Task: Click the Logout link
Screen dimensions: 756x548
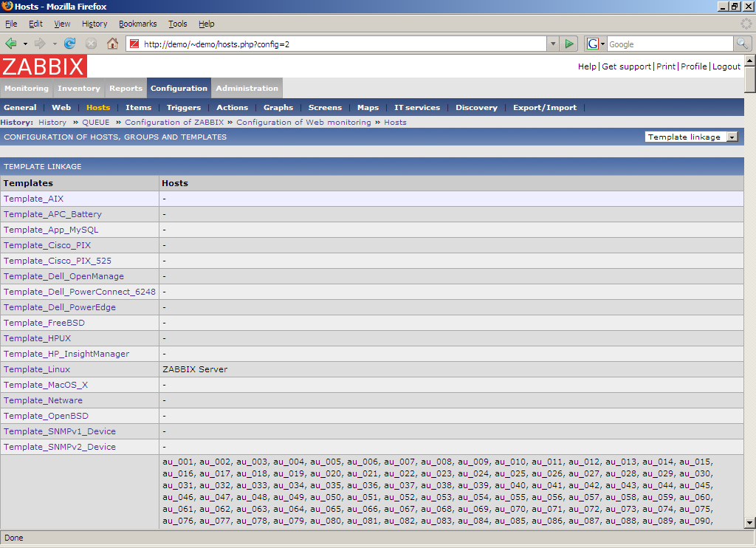Action: click(726, 66)
